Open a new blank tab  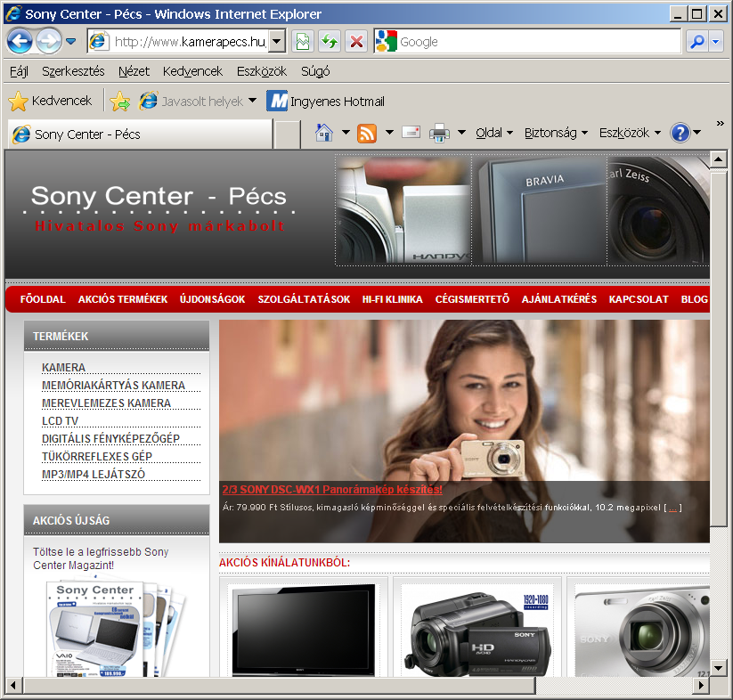pos(287,134)
